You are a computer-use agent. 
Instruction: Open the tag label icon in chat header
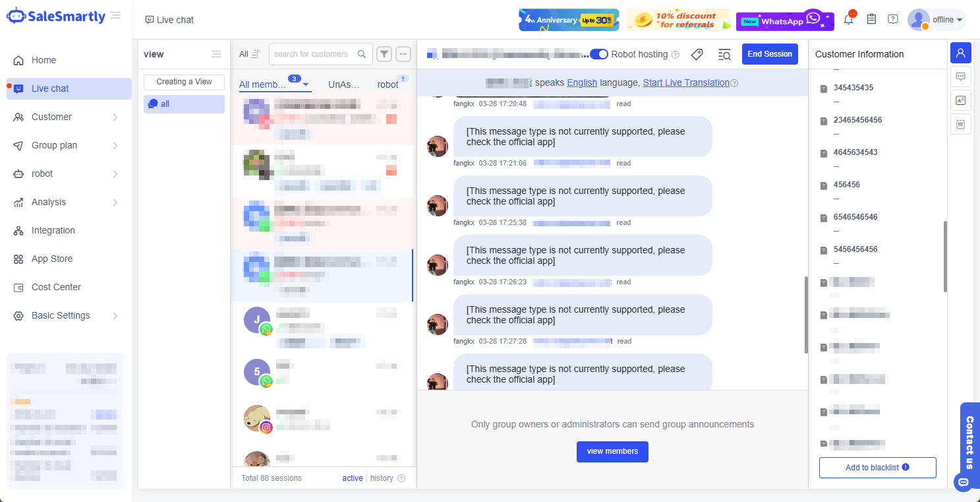tap(697, 55)
